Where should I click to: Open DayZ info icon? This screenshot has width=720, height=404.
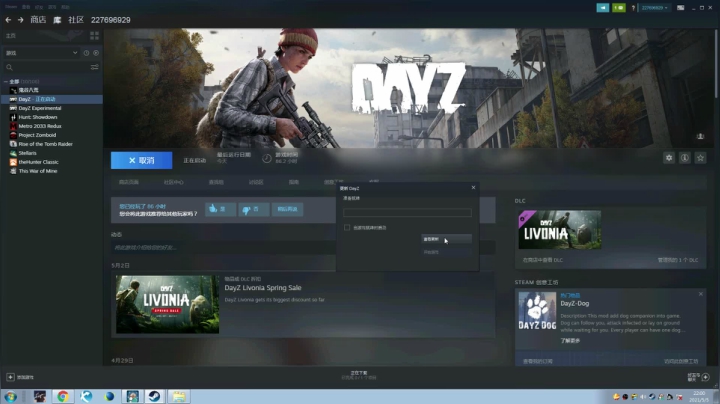pos(685,158)
